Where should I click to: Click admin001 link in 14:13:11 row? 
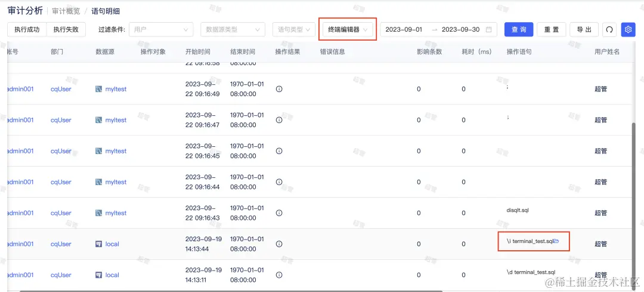(x=20, y=275)
